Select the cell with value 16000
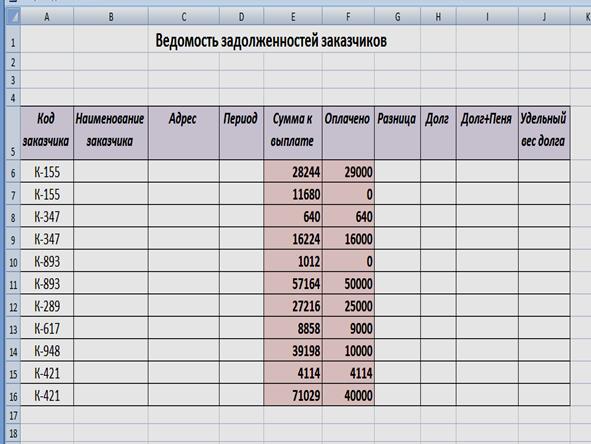This screenshot has height=444, width=591. tap(348, 239)
